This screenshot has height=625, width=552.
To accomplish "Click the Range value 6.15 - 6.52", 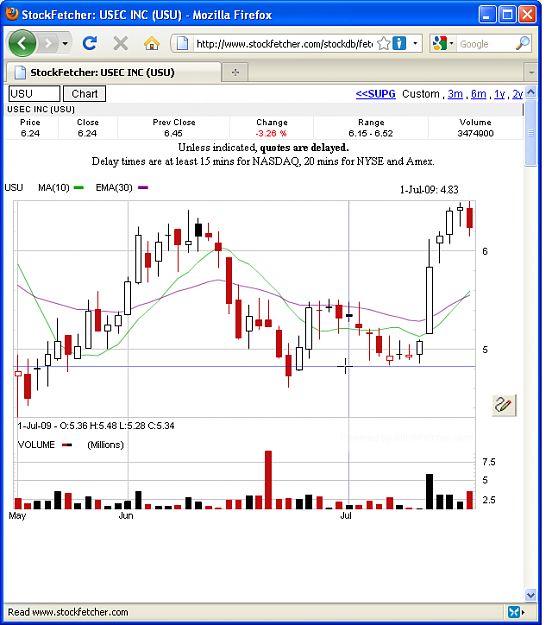I will [x=371, y=134].
